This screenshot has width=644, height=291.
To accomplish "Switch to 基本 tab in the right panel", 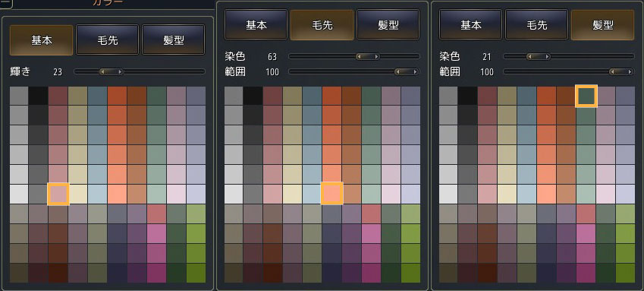I will [471, 25].
